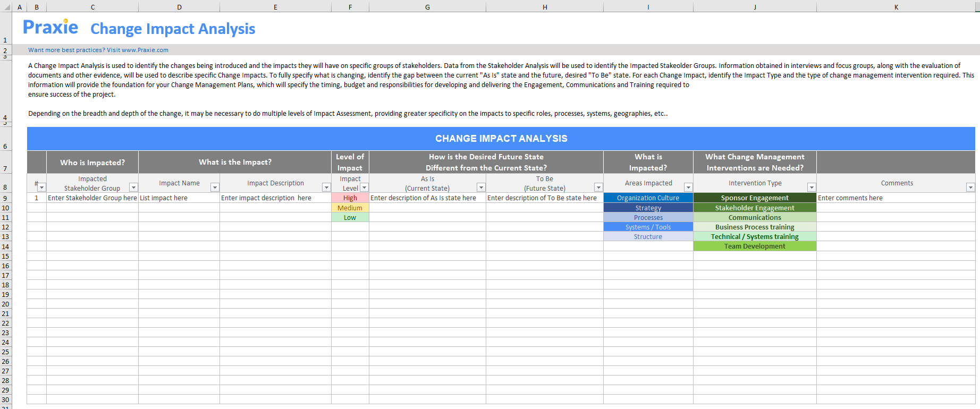The height and width of the screenshot is (409, 980).
Task: Select the Technical / Systems training cell
Action: (755, 236)
